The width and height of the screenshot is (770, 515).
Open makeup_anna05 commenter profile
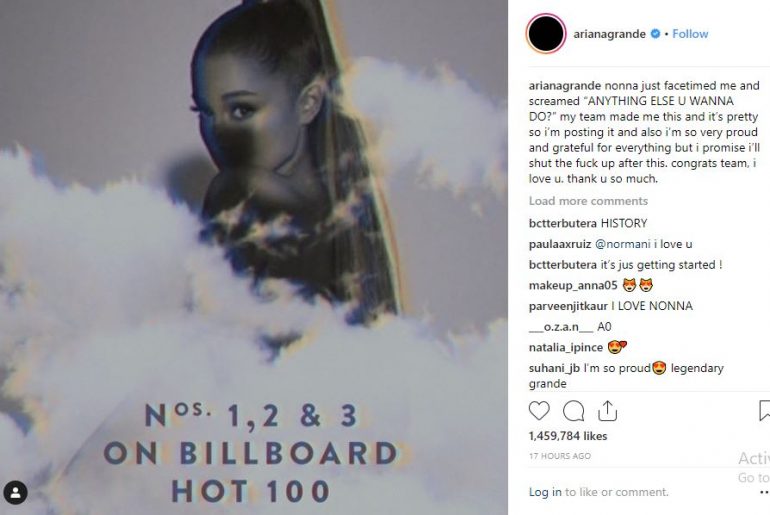[x=573, y=285]
